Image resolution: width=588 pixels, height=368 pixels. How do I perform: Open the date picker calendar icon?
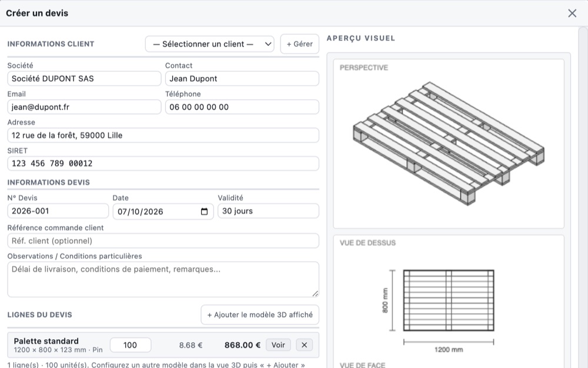[x=205, y=211]
